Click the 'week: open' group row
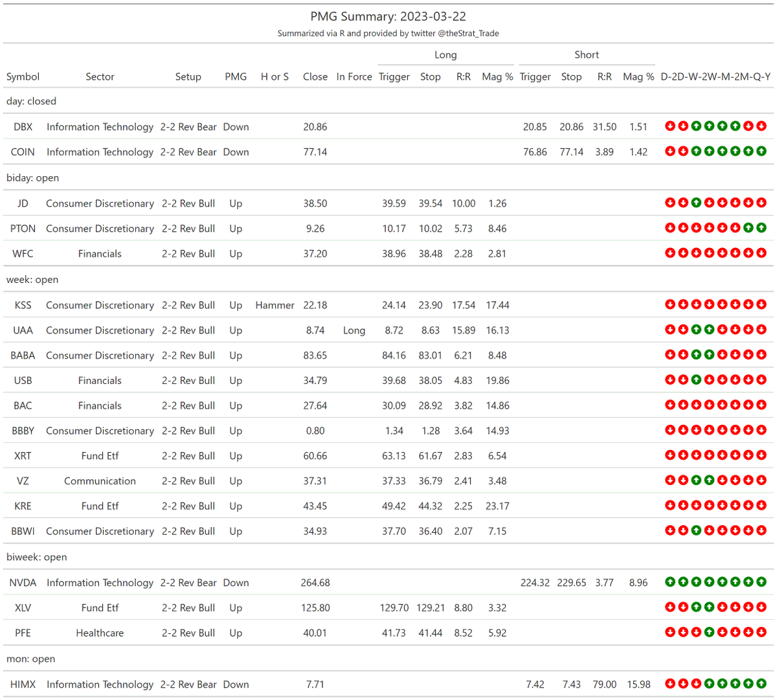The image size is (777, 700). [x=388, y=279]
